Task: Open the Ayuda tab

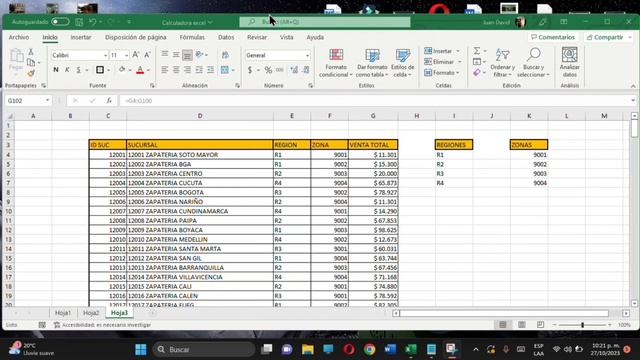Action: tap(315, 37)
